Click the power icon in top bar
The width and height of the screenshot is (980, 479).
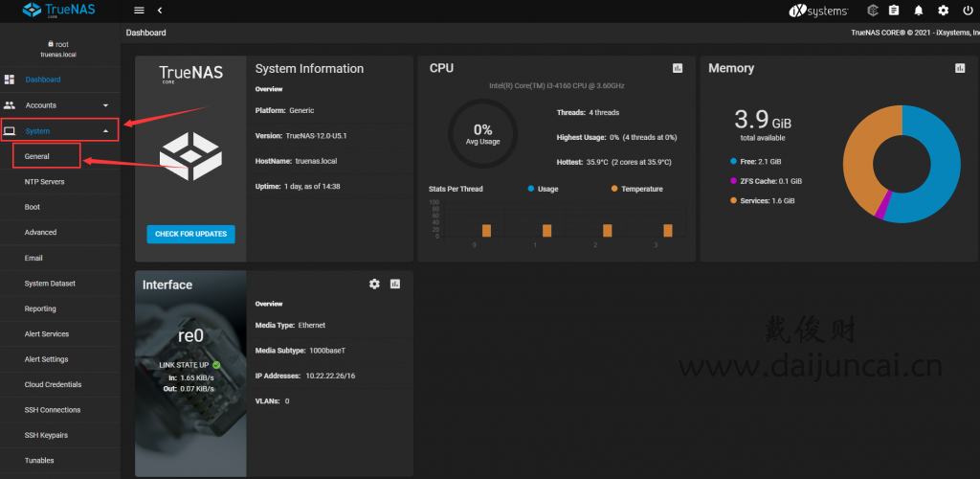tap(969, 11)
